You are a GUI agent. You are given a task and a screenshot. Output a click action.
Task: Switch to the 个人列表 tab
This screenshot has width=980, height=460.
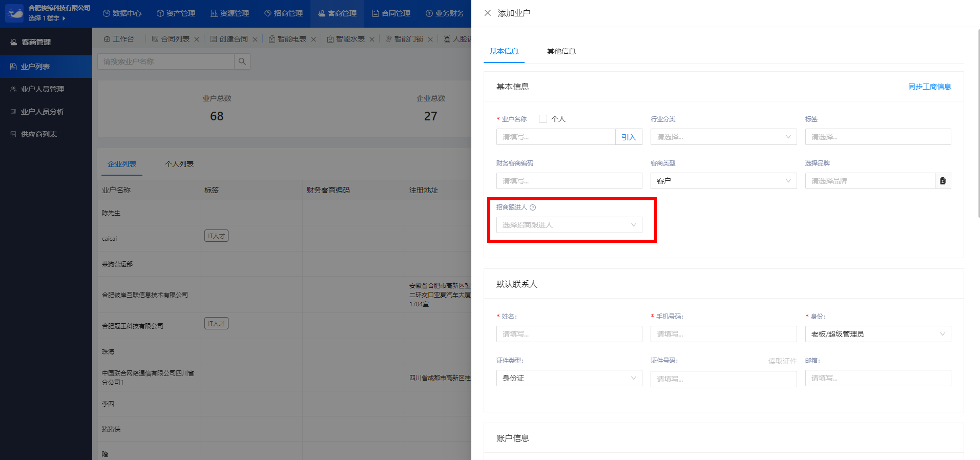(179, 164)
